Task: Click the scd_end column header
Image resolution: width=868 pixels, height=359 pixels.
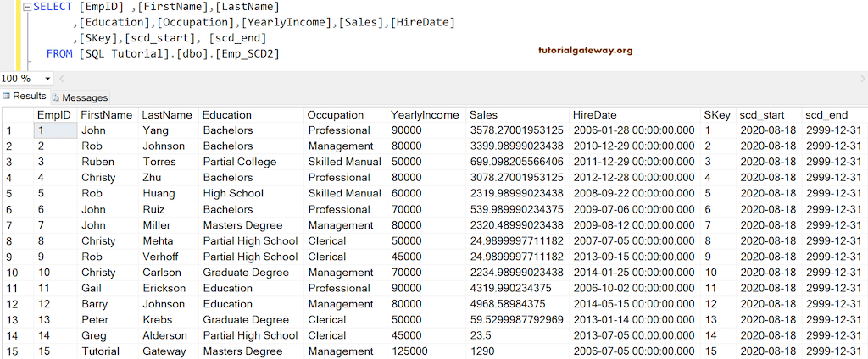Action: [x=826, y=115]
